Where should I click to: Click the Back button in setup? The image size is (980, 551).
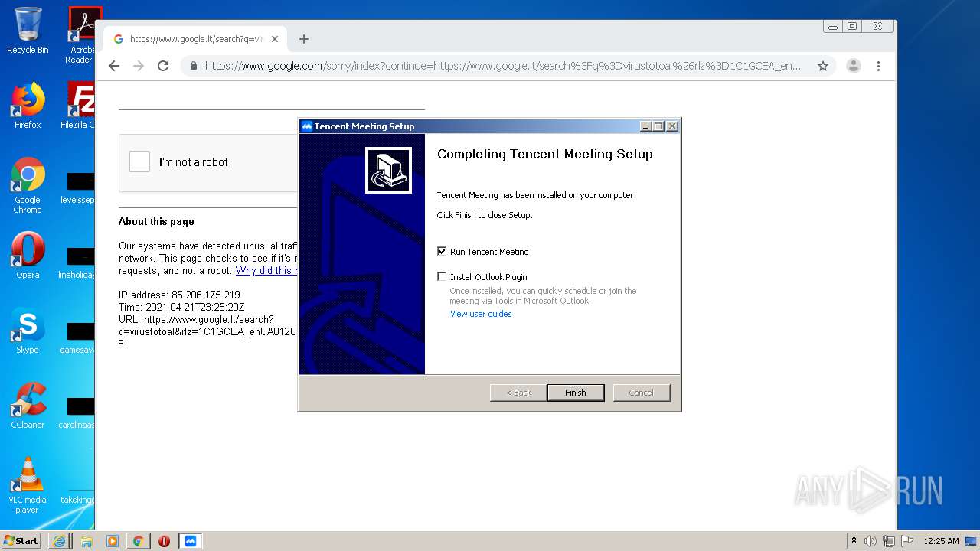pos(518,393)
